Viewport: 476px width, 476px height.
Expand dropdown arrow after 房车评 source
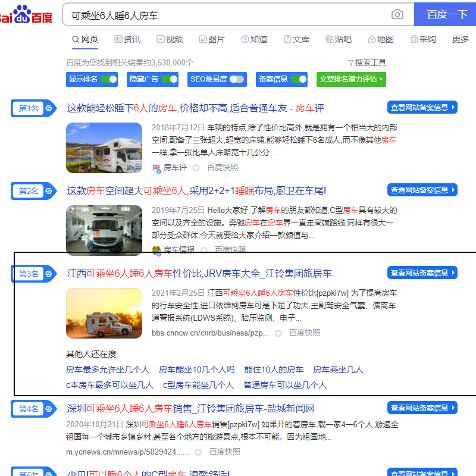pyautogui.click(x=196, y=168)
